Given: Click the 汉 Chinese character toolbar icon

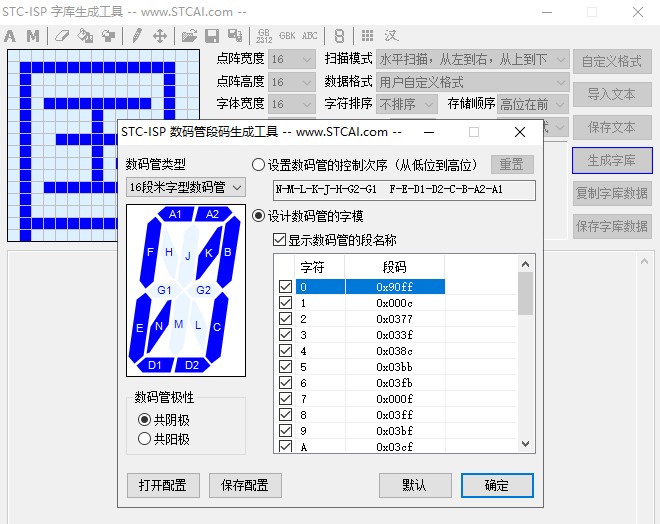Looking at the screenshot, I should tap(391, 36).
